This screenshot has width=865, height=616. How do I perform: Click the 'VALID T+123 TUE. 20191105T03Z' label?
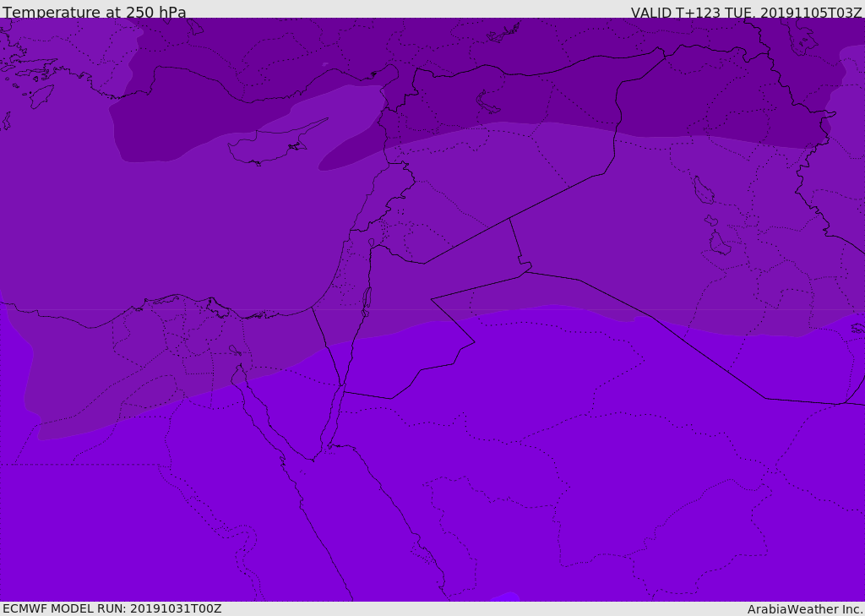[747, 13]
